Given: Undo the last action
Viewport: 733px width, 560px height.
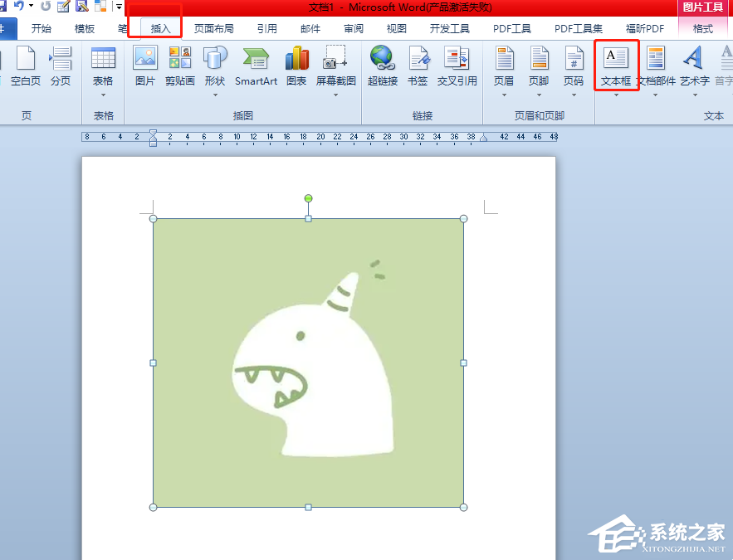Looking at the screenshot, I should point(19,6).
